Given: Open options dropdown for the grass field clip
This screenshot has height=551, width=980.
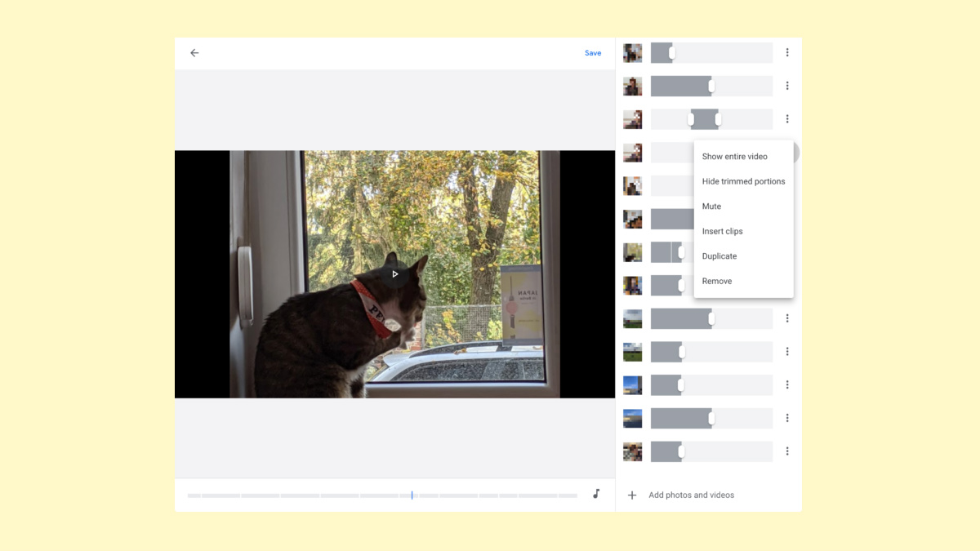Looking at the screenshot, I should [x=786, y=351].
